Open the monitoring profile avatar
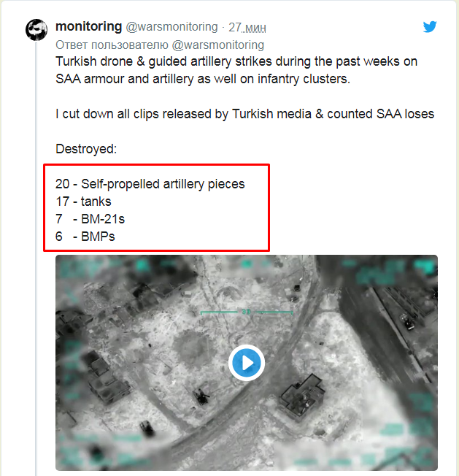This screenshot has height=476, width=459. 36,31
